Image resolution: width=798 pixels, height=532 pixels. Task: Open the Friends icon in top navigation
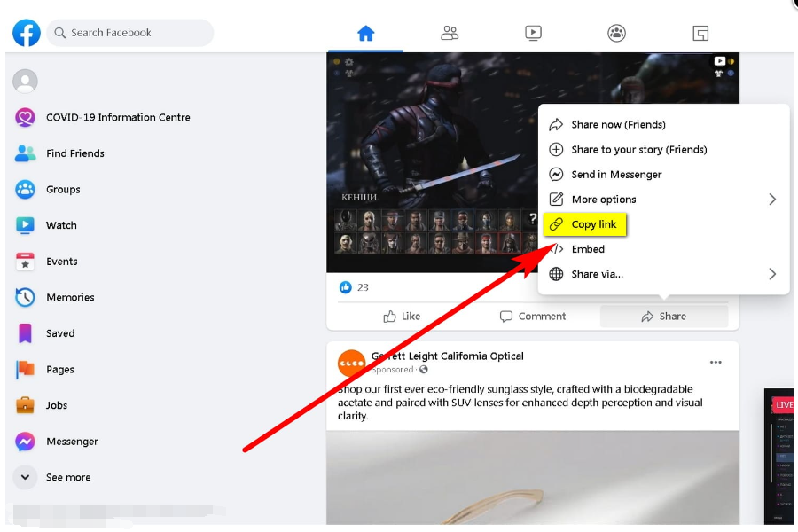(x=450, y=34)
